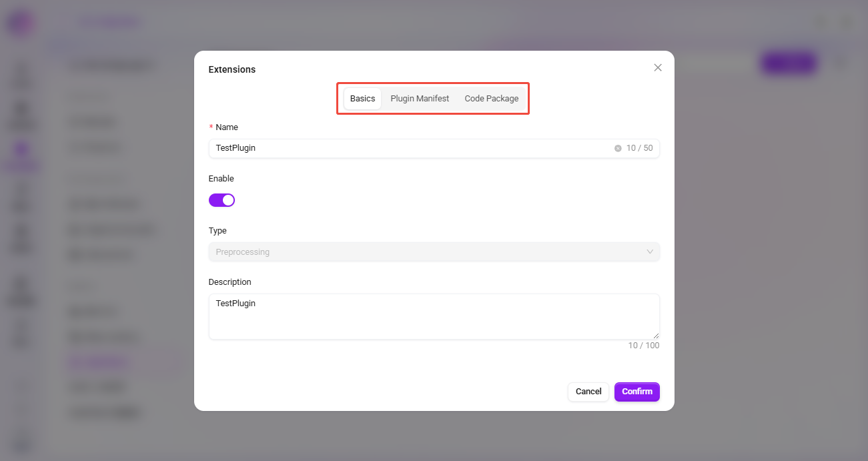Click the Extensions dialog title
Screen dimensions: 868x461
232,69
